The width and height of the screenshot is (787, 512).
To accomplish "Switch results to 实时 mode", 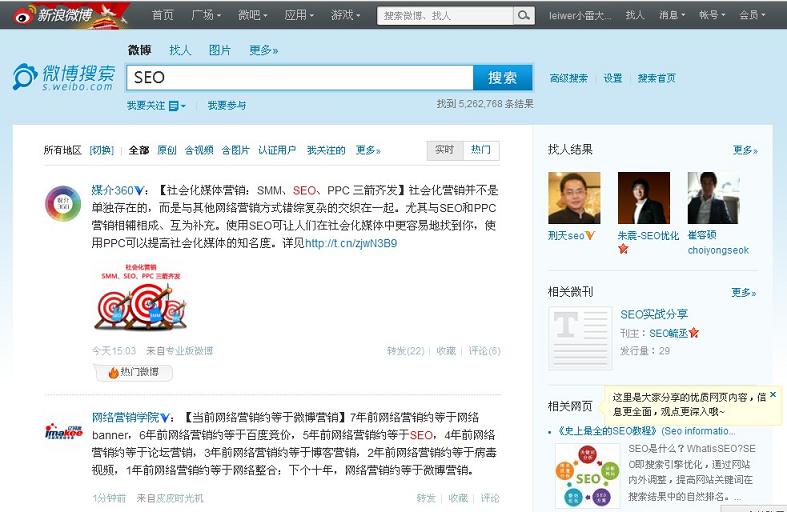I will tap(444, 150).
